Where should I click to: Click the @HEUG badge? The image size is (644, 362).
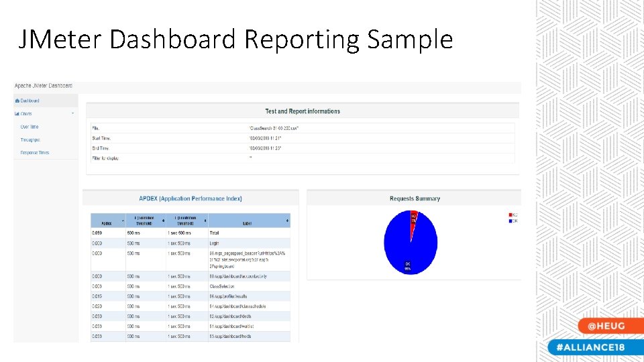click(x=610, y=326)
